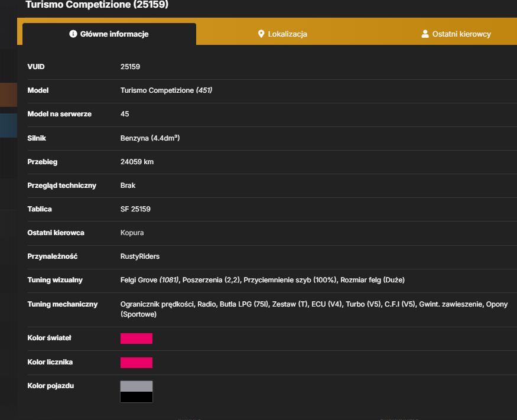Click the RustyRiders affiliation value
This screenshot has height=420, width=517.
[140, 256]
